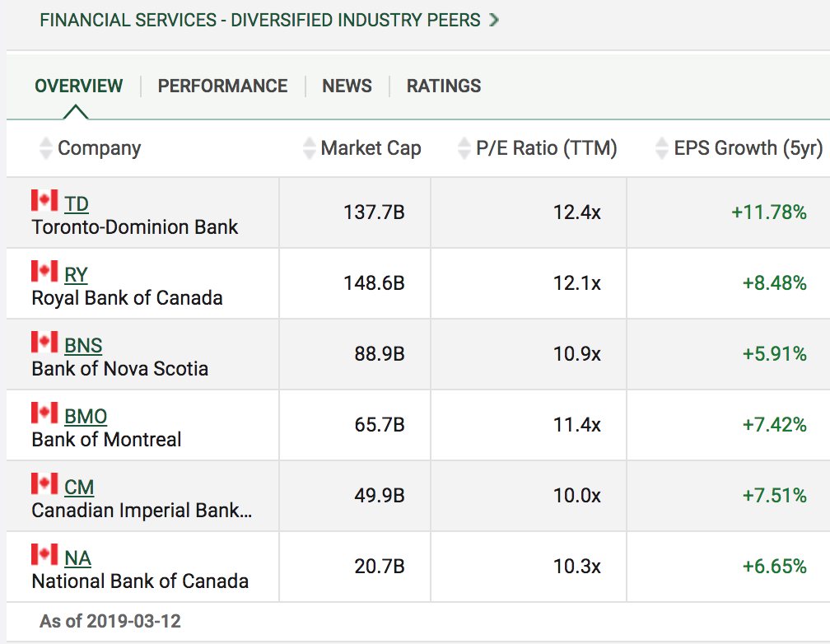Go to the Ratings tab
The width and height of the screenshot is (830, 644).
(x=444, y=86)
